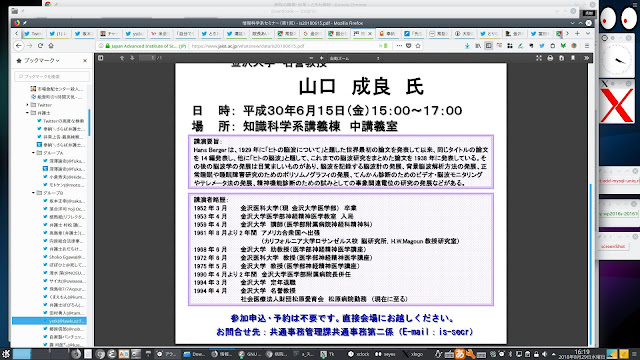640x360 pixels.
Task: Open the list all tabs dropdown
Action: click(x=588, y=33)
